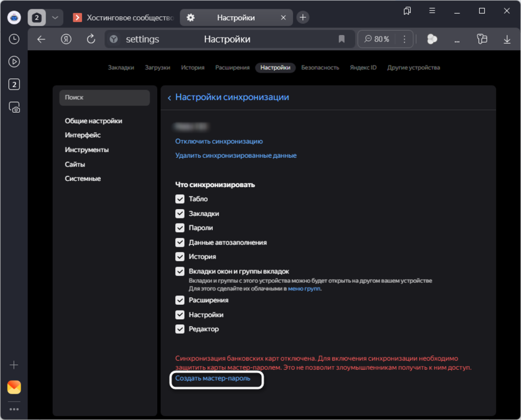Go to the Яндекс ID section
The height and width of the screenshot is (420, 521).
[x=363, y=68]
